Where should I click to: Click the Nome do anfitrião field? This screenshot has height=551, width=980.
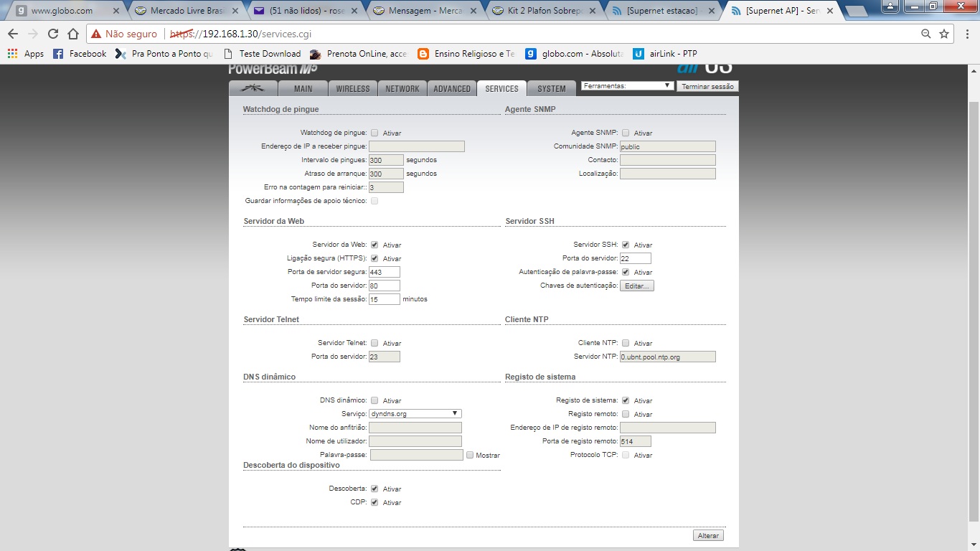point(415,428)
